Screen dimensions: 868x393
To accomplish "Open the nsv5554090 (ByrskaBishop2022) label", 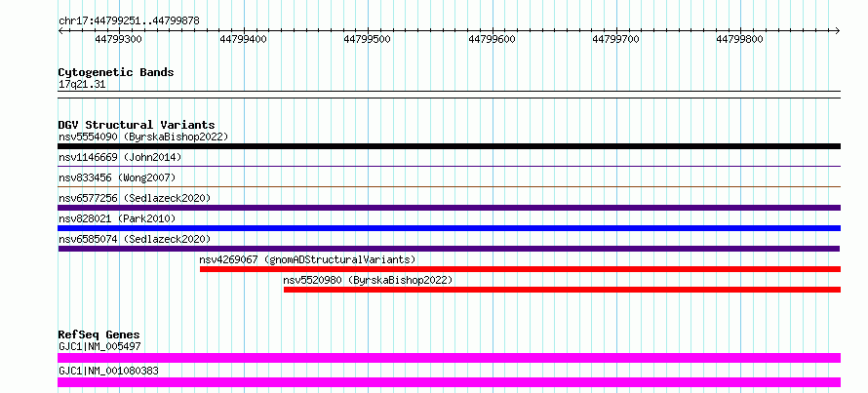I will click(x=143, y=137).
